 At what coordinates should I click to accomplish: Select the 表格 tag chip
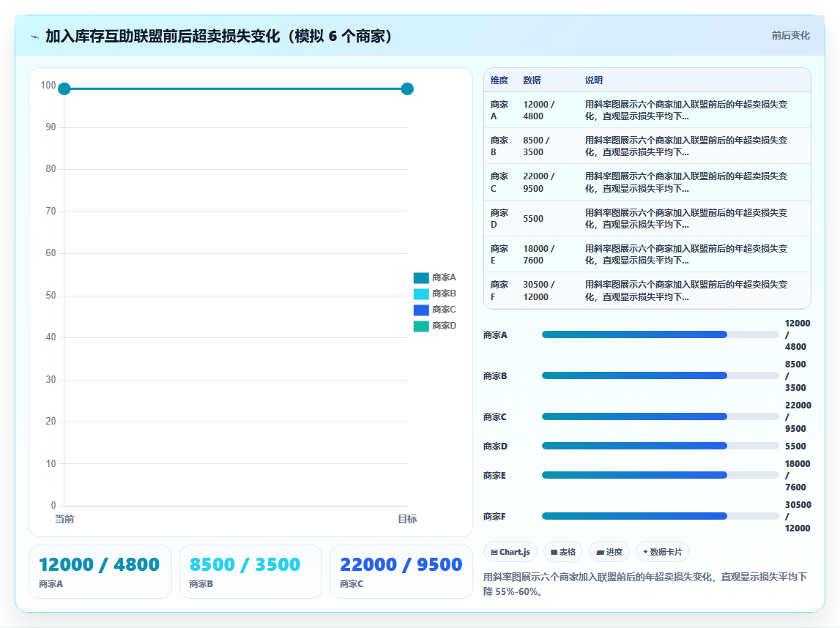point(563,552)
